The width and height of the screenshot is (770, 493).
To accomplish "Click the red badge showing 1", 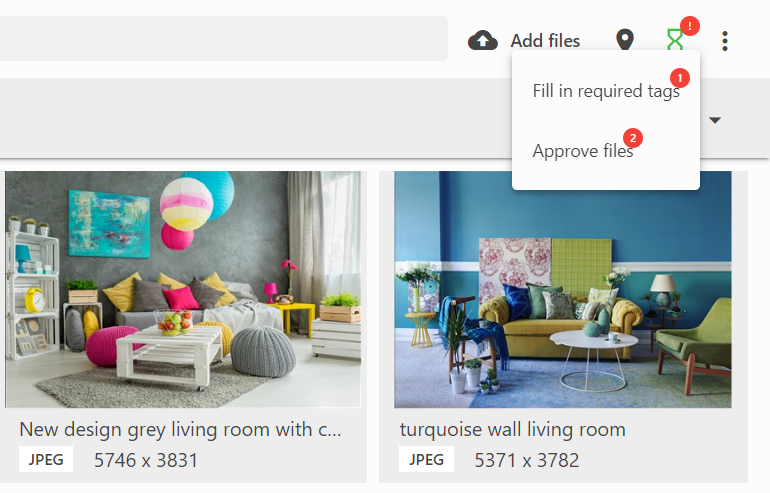I will coord(680,78).
